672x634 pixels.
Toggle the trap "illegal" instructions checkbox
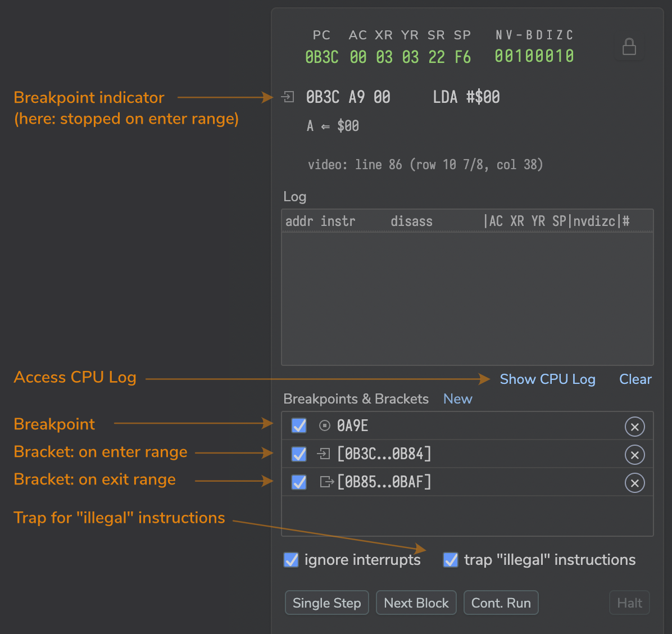coord(451,560)
